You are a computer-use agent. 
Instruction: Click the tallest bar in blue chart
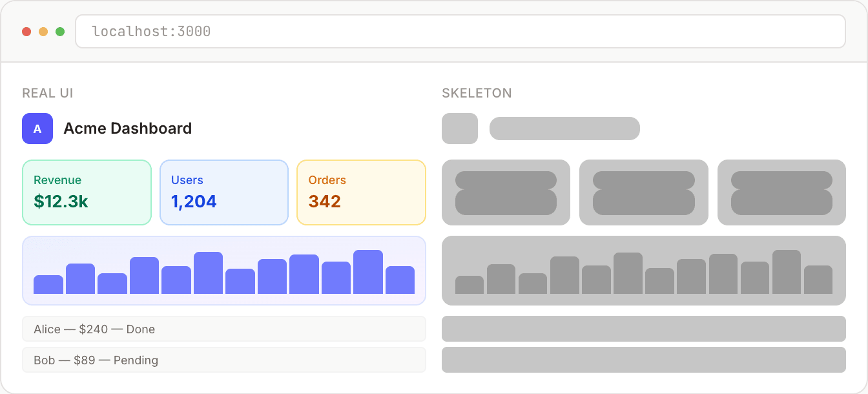[368, 272]
